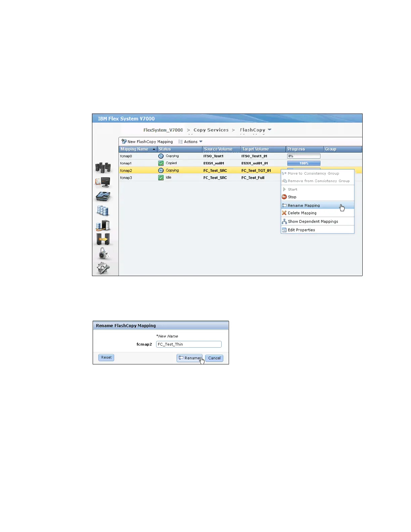Viewport: 411px width, 532px height.
Task: Click the Cancel button in rename dialog
Action: [x=214, y=358]
